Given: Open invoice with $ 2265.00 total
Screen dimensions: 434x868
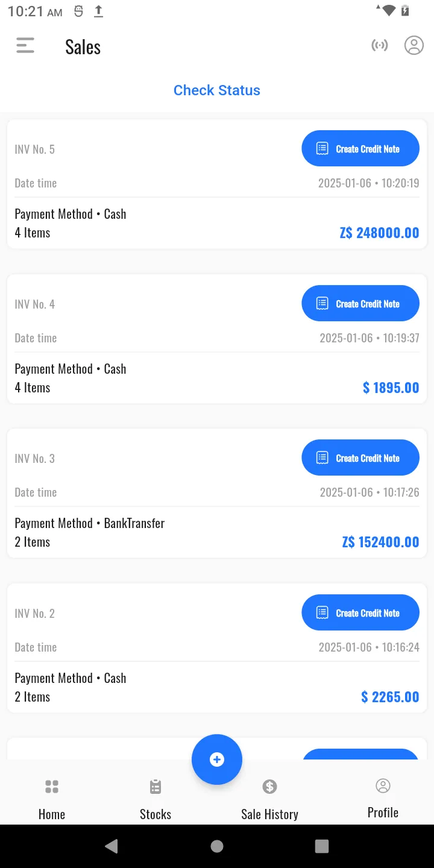Looking at the screenshot, I should [217, 648].
